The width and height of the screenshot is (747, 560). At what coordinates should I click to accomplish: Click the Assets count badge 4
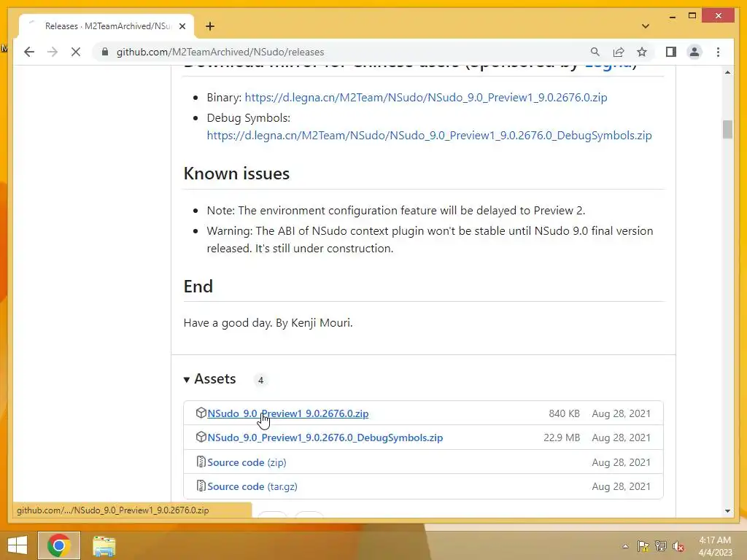coord(260,380)
